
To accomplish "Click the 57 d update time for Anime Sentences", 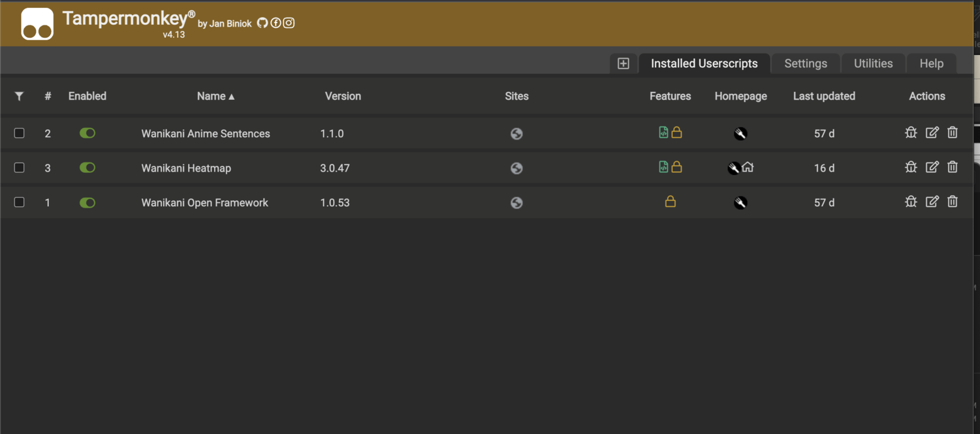I will (x=824, y=134).
